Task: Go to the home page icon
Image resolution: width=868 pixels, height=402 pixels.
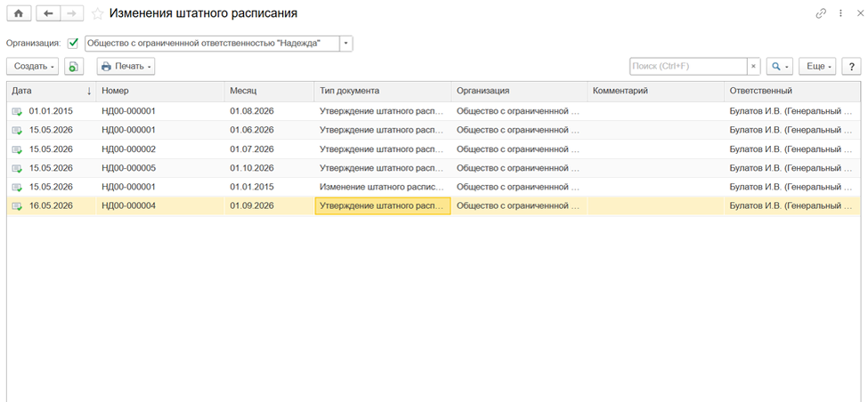Action: point(19,14)
